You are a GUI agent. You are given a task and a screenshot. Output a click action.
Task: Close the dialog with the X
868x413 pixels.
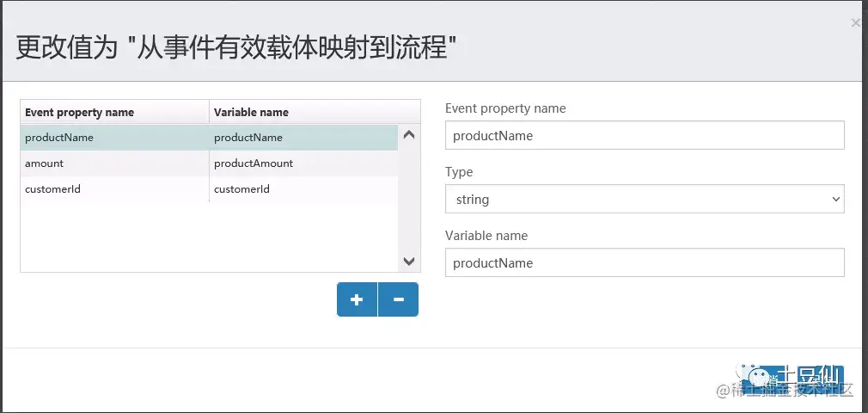855,22
